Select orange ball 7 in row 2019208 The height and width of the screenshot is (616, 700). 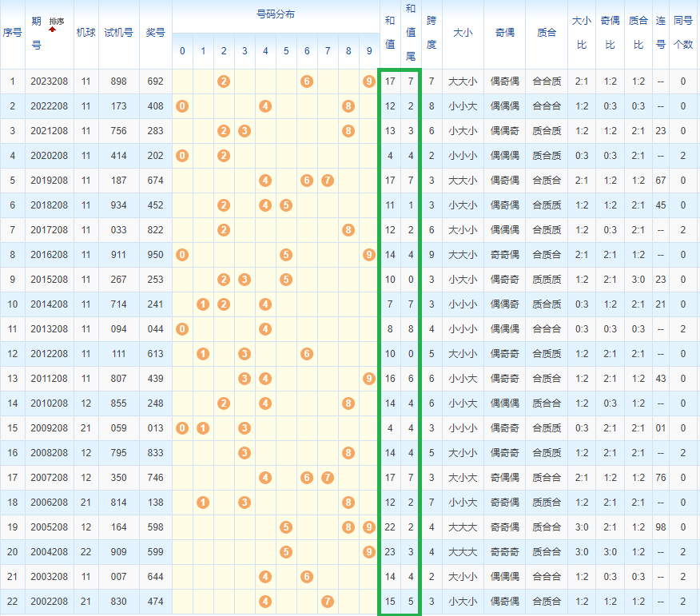tap(327, 180)
